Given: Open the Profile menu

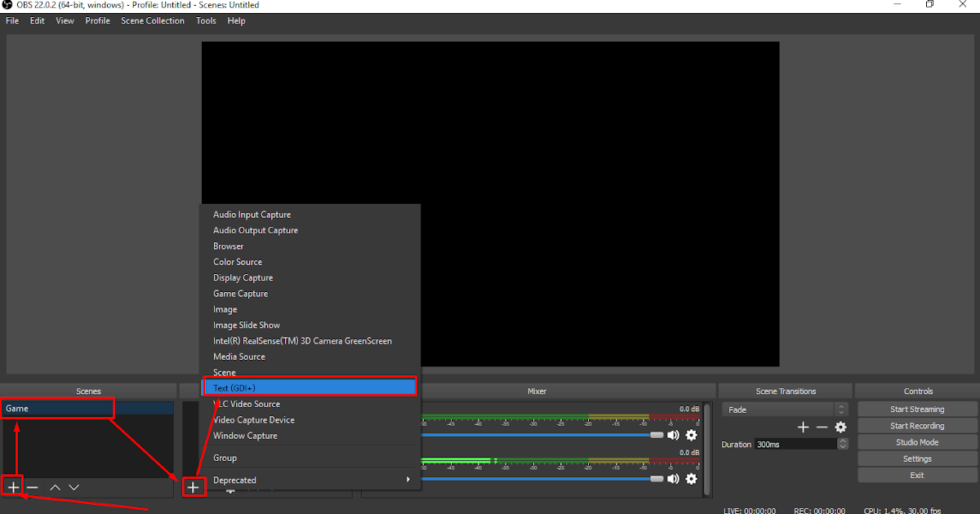Looking at the screenshot, I should tap(98, 20).
